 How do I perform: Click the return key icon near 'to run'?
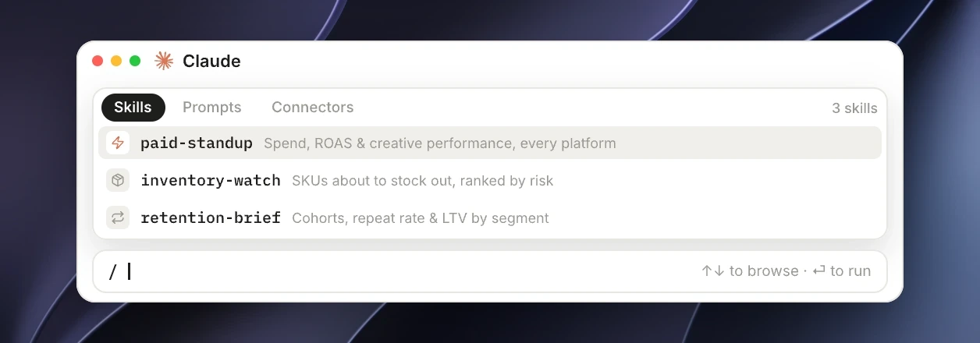(x=818, y=271)
